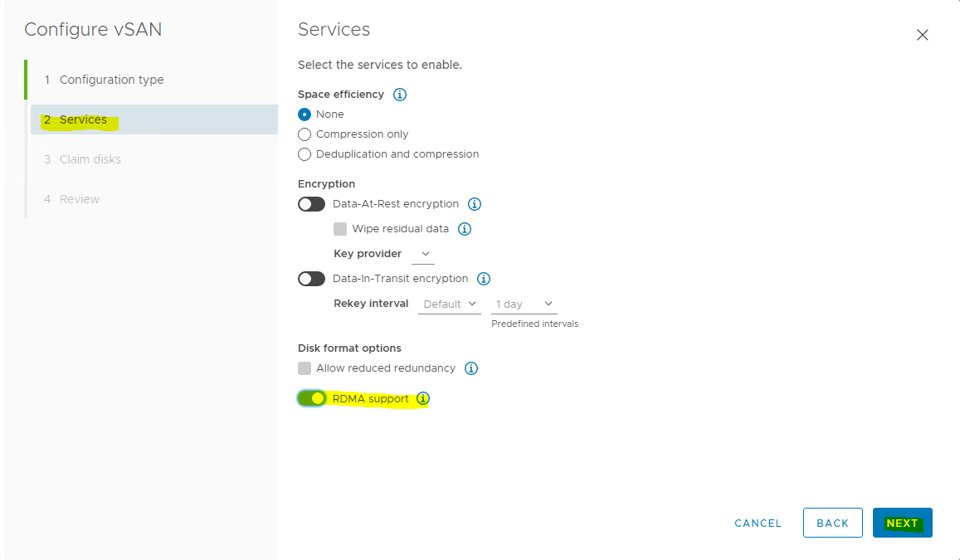This screenshot has width=960, height=560.
Task: Open Rekey interval Default dropdown
Action: tap(450, 304)
